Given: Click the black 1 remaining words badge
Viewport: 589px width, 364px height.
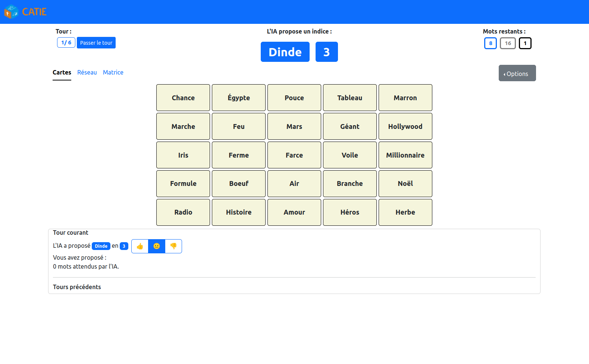Looking at the screenshot, I should (x=525, y=43).
